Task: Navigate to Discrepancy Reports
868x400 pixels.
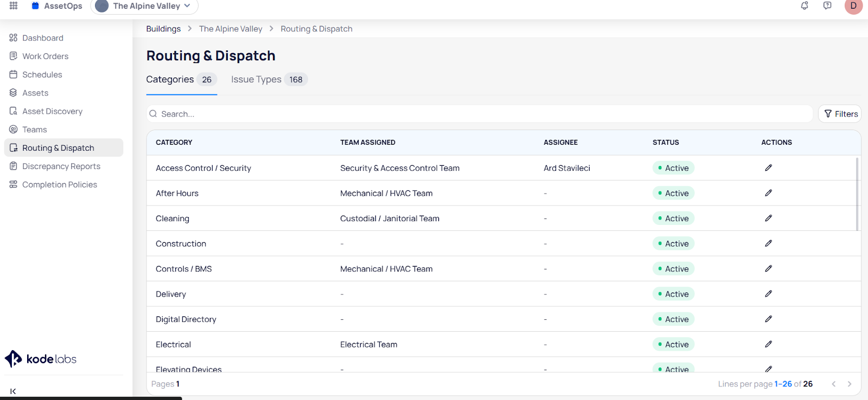Action: click(x=61, y=166)
